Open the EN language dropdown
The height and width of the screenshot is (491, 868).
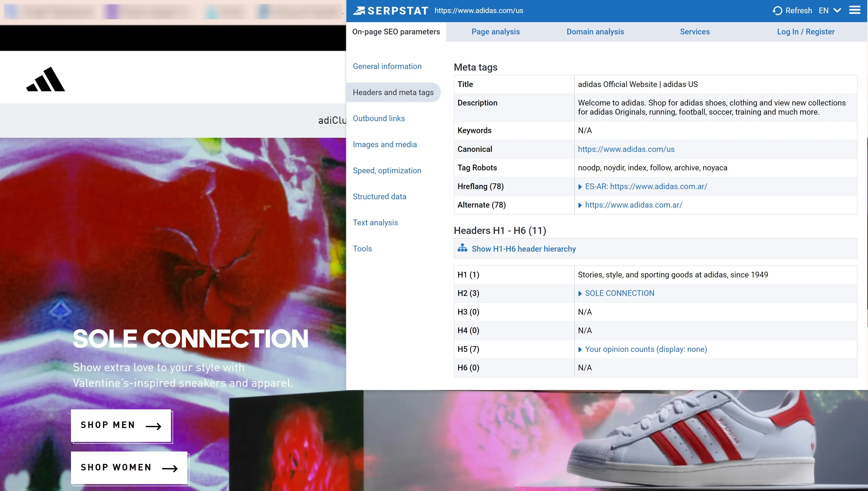(829, 10)
